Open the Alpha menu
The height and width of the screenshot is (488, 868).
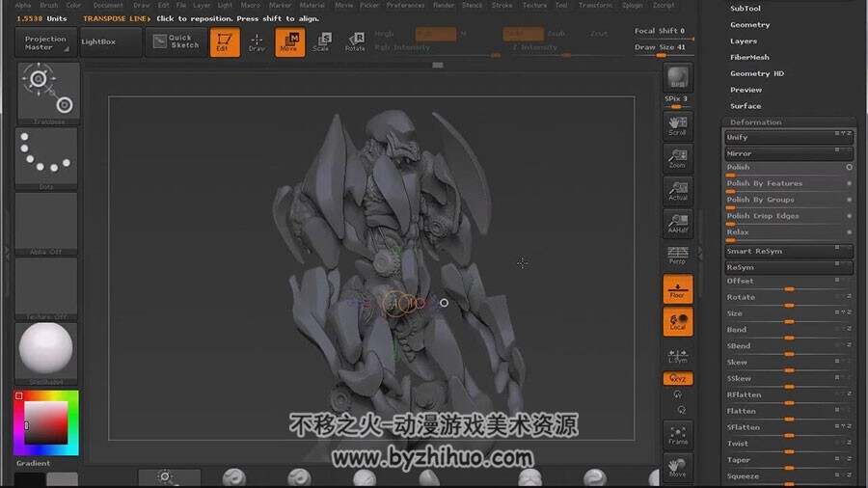click(23, 5)
